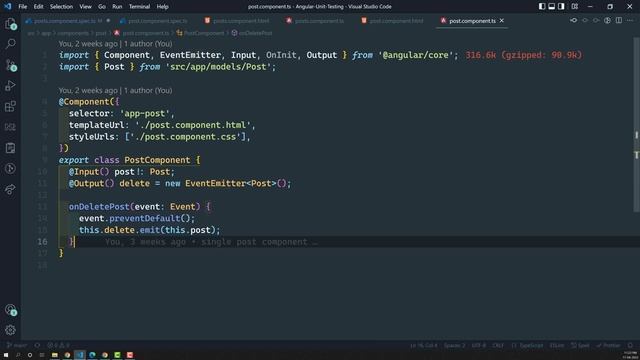Viewport: 640px width, 360px height.
Task: Toggle the secondary side bar
Action: pyautogui.click(x=562, y=7)
